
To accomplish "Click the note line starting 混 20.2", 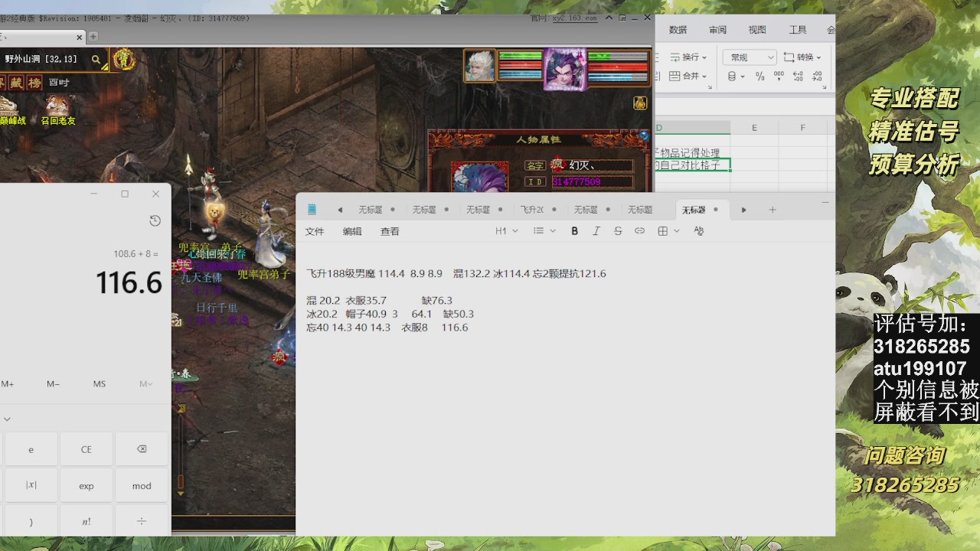I will 380,301.
